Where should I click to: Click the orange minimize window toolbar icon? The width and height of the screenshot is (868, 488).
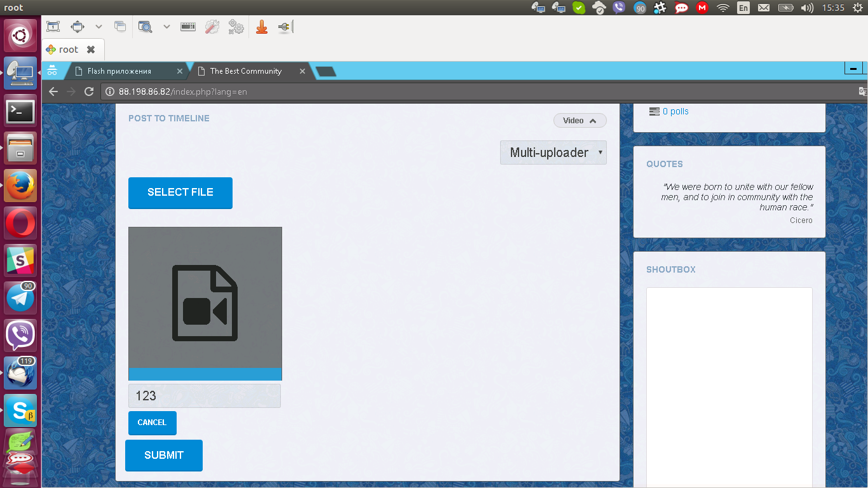click(261, 27)
